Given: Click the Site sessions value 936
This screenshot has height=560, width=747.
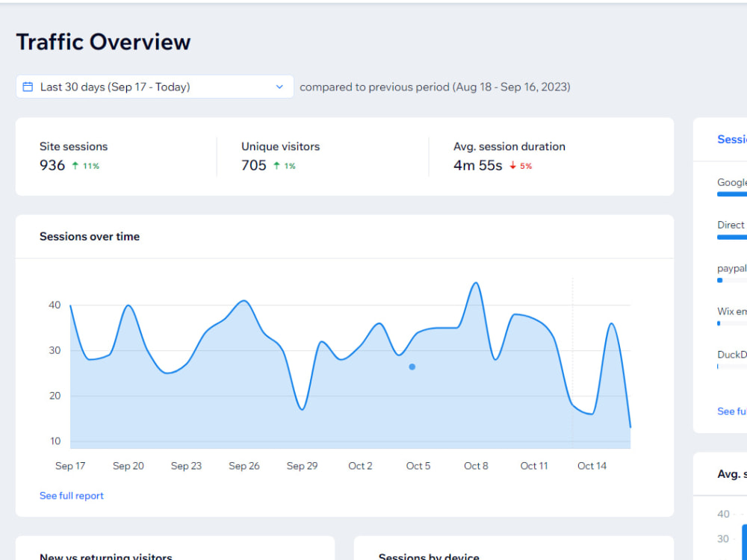Looking at the screenshot, I should pyautogui.click(x=52, y=165).
